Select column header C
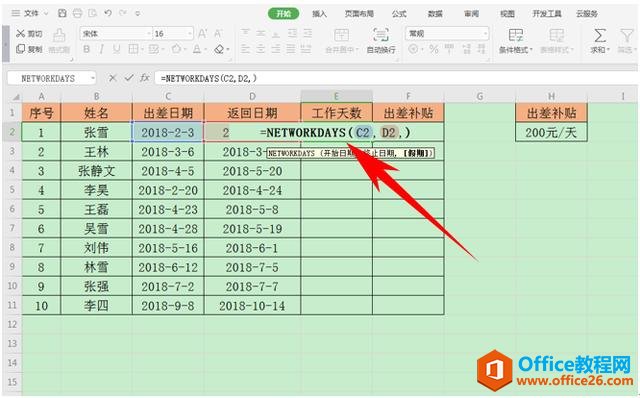This screenshot has width=640, height=398. click(x=168, y=96)
